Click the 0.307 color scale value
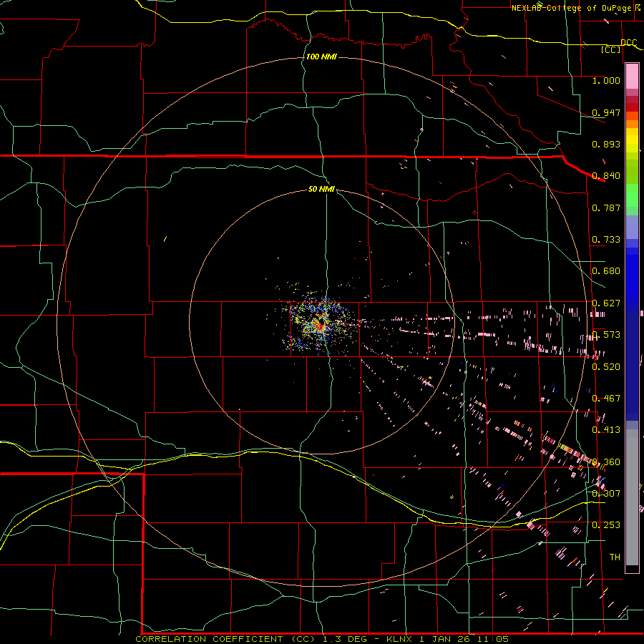Screen dimensions: 644x644 point(606,494)
